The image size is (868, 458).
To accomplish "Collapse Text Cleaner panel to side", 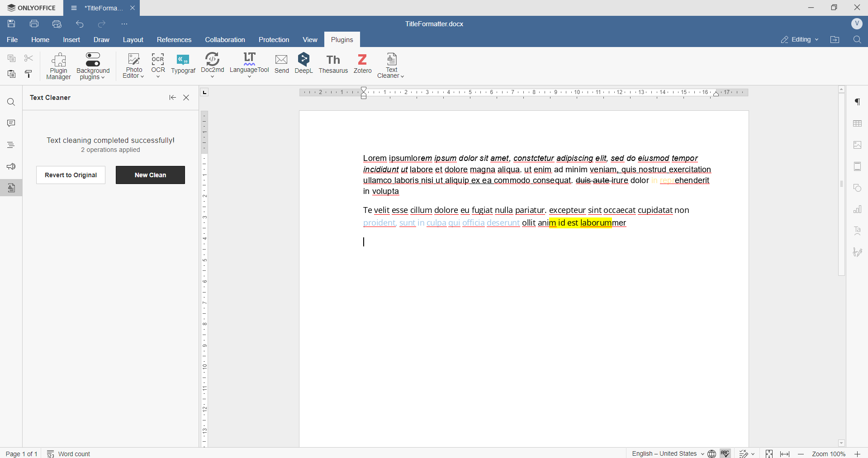I will (172, 98).
